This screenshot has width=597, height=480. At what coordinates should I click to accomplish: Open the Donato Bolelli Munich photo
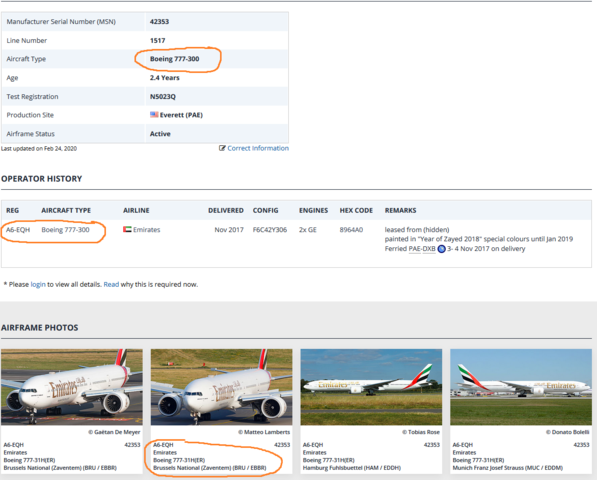[521, 387]
